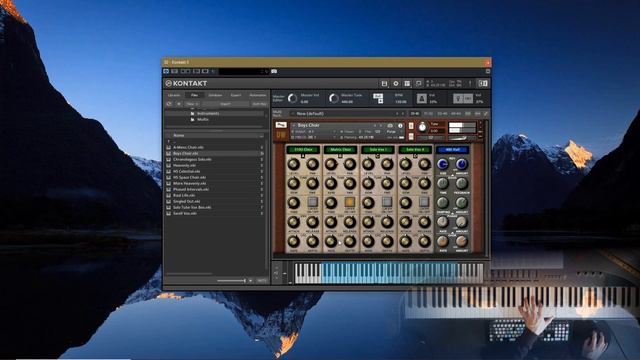640x360 pixels.
Task: Switch to the Files browser tab
Action: coord(195,95)
